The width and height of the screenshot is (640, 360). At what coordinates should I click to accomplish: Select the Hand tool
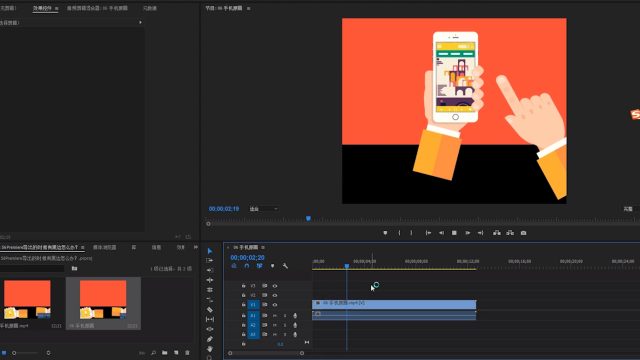click(210, 349)
